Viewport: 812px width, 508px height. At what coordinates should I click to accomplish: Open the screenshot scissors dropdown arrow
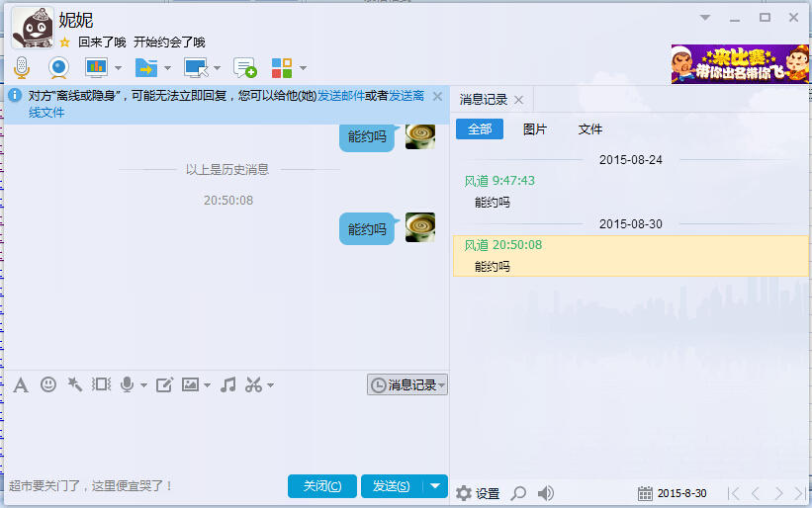(270, 385)
